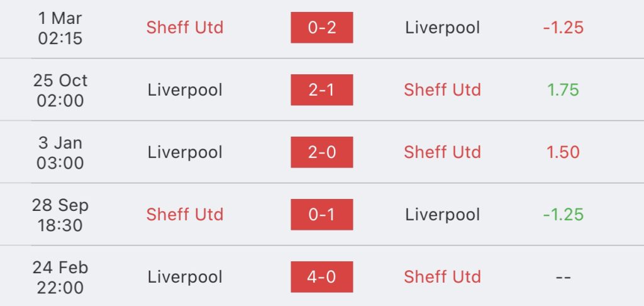Select Liverpool in the 28 Sep row
This screenshot has height=306, width=644.
(x=442, y=214)
